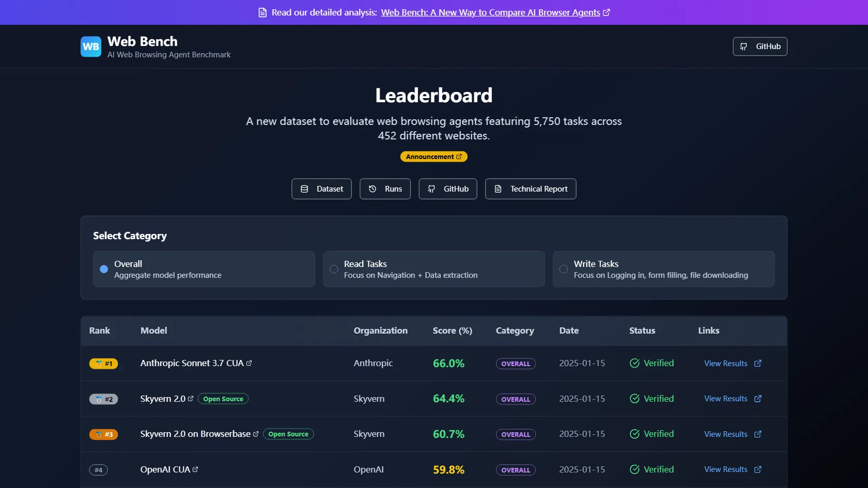Click the Model column header
This screenshot has width=868, height=488.
point(154,330)
